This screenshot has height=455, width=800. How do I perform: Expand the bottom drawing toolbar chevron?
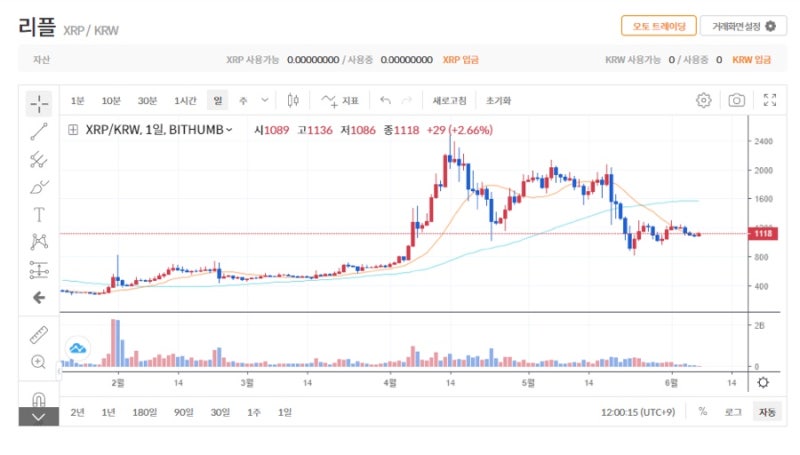(x=39, y=417)
